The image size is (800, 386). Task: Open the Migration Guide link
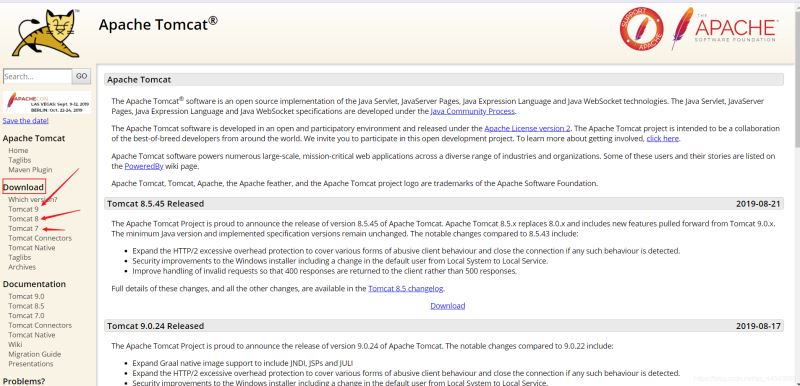tap(35, 354)
